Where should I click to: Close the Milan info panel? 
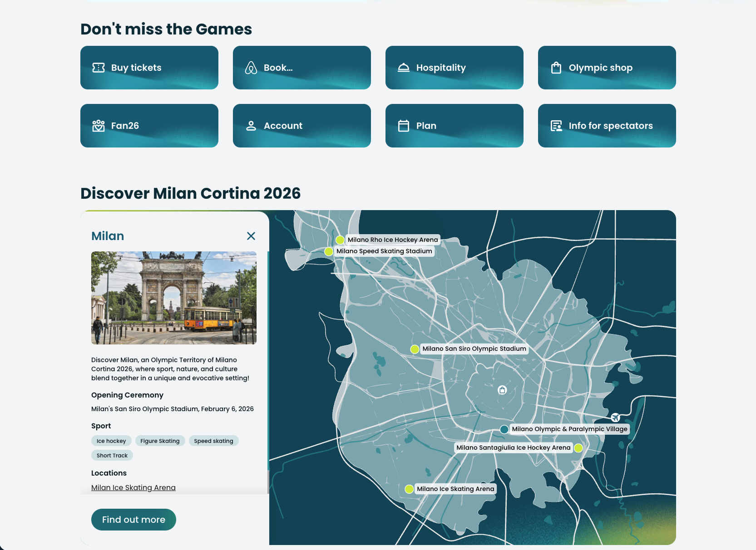click(251, 236)
